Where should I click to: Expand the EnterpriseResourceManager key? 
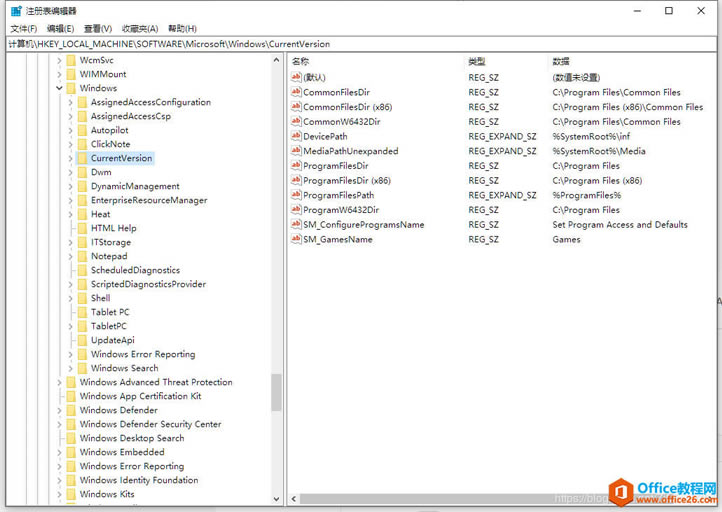(70, 200)
